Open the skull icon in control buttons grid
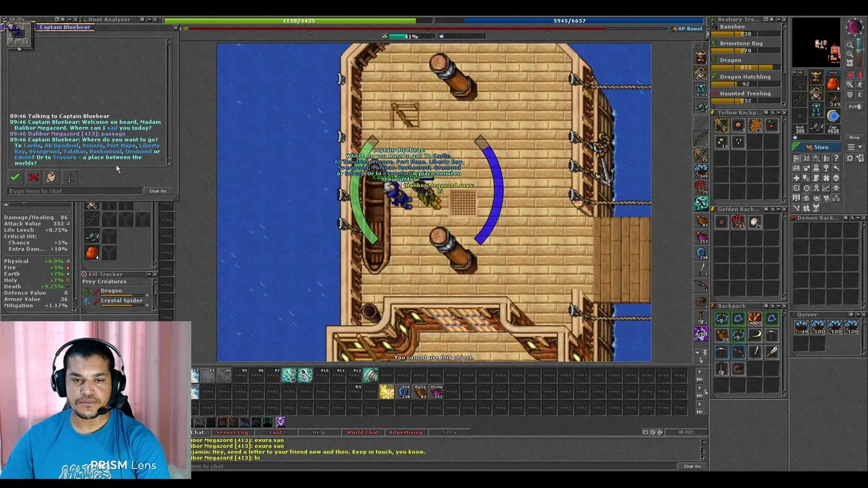The image size is (868, 488). [x=836, y=178]
